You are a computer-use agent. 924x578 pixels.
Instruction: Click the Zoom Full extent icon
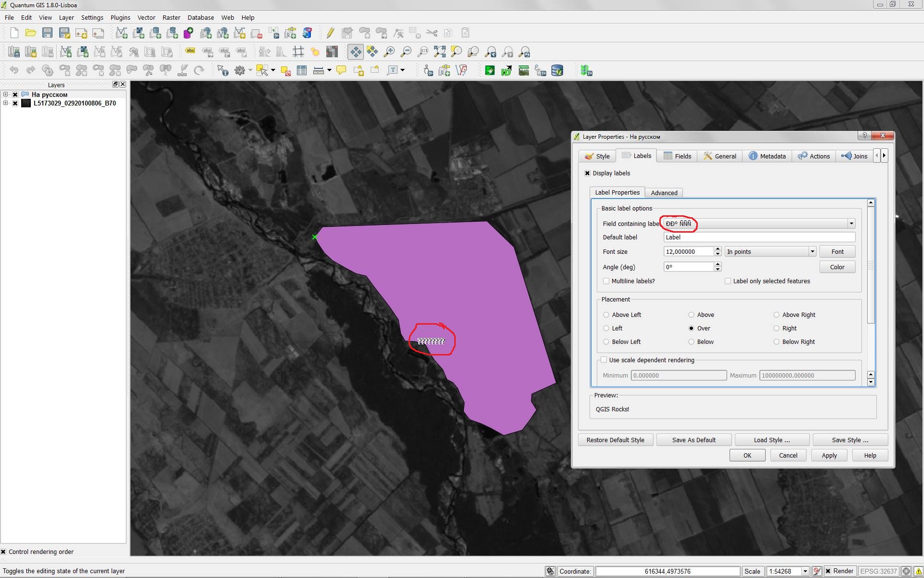pyautogui.click(x=439, y=52)
